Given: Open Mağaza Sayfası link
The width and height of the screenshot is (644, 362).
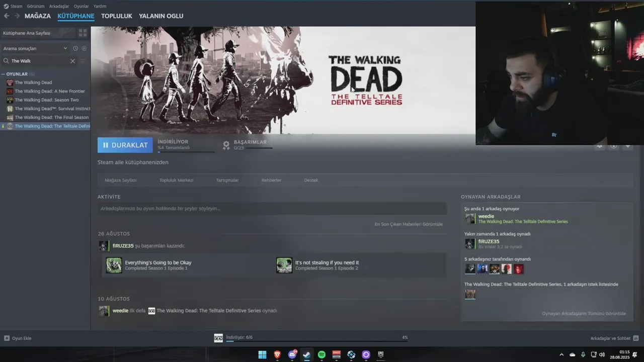Looking at the screenshot, I should 120,180.
